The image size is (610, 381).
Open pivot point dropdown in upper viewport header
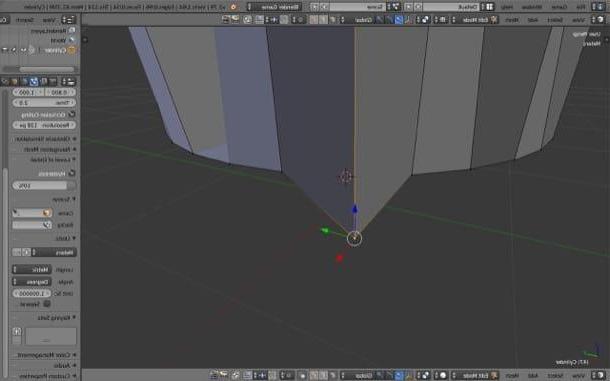click(x=423, y=19)
